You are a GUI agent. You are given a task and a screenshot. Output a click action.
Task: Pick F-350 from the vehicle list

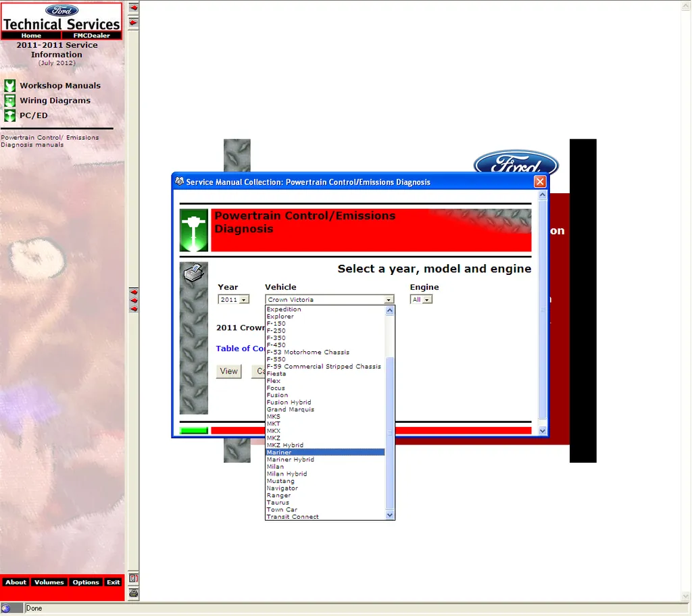(325, 338)
